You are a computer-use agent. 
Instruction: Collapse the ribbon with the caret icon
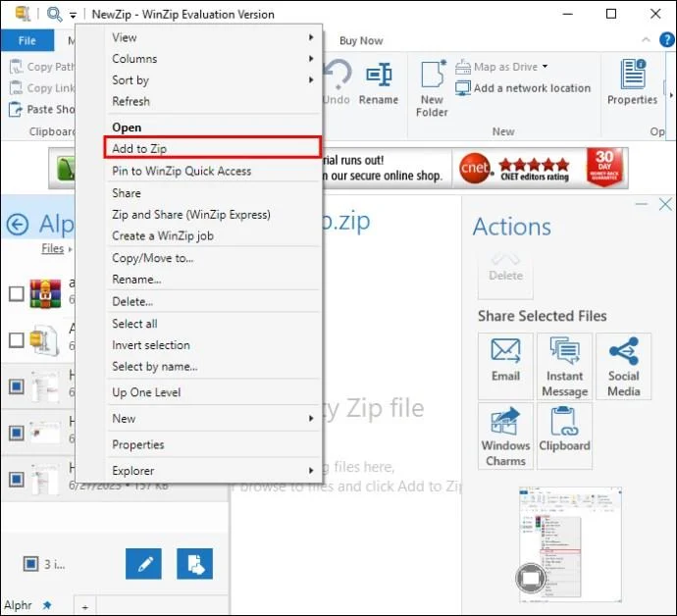pyautogui.click(x=646, y=39)
